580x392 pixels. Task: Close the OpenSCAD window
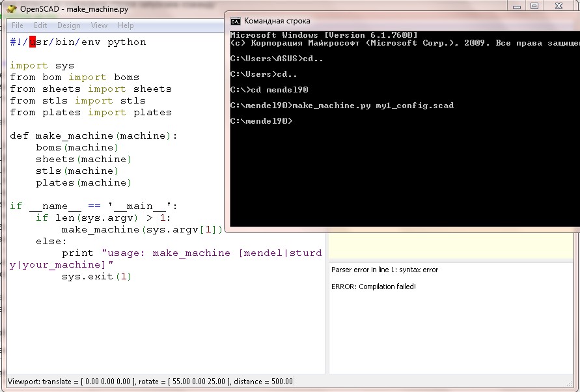point(560,6)
